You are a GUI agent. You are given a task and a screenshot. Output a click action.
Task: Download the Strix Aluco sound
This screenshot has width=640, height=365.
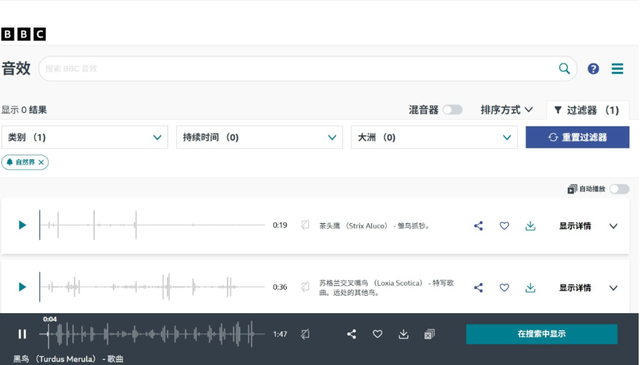click(x=530, y=226)
